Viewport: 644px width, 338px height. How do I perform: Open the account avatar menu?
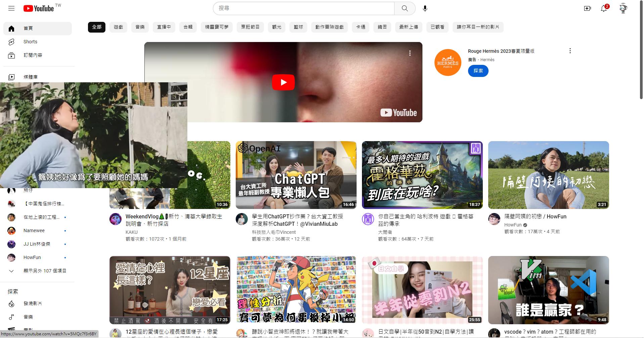[623, 8]
